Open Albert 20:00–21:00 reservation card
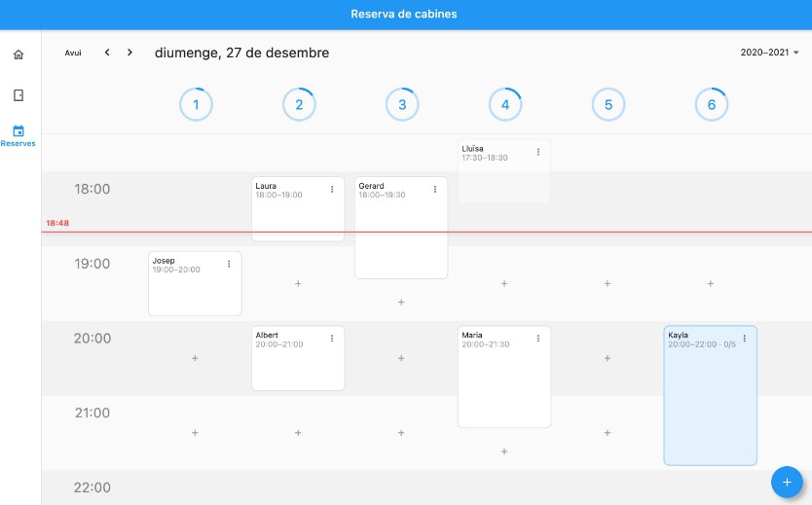The width and height of the screenshot is (812, 505). (x=298, y=358)
